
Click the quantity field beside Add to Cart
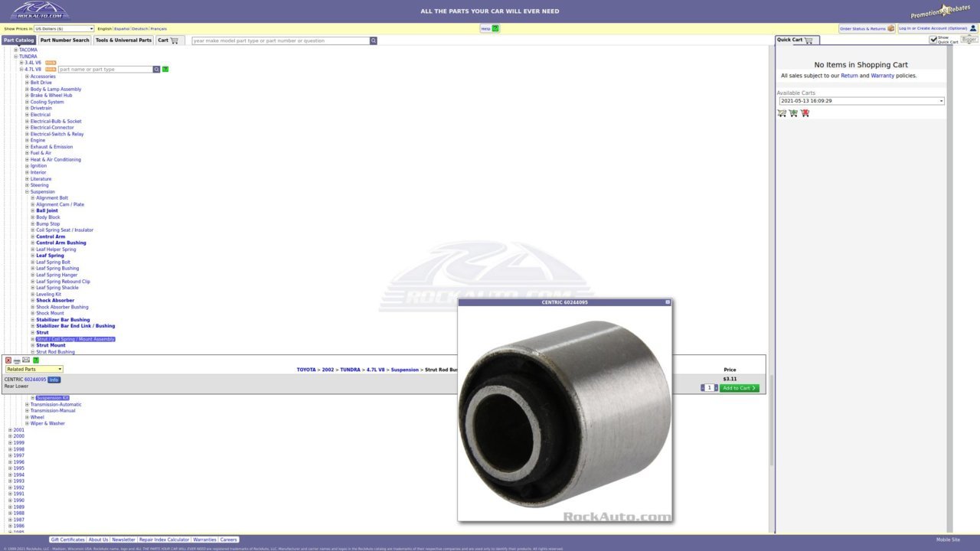coord(709,388)
